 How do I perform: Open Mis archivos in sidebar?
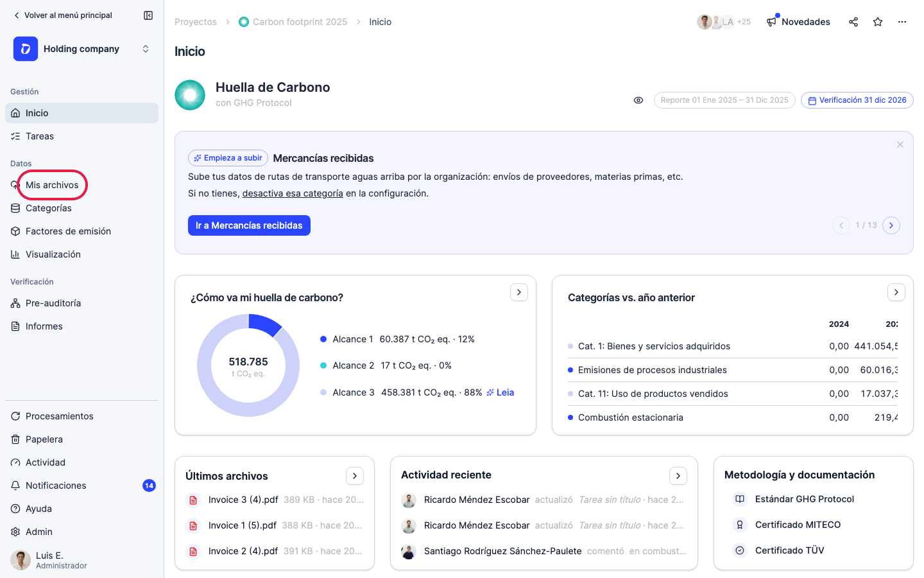click(x=52, y=185)
